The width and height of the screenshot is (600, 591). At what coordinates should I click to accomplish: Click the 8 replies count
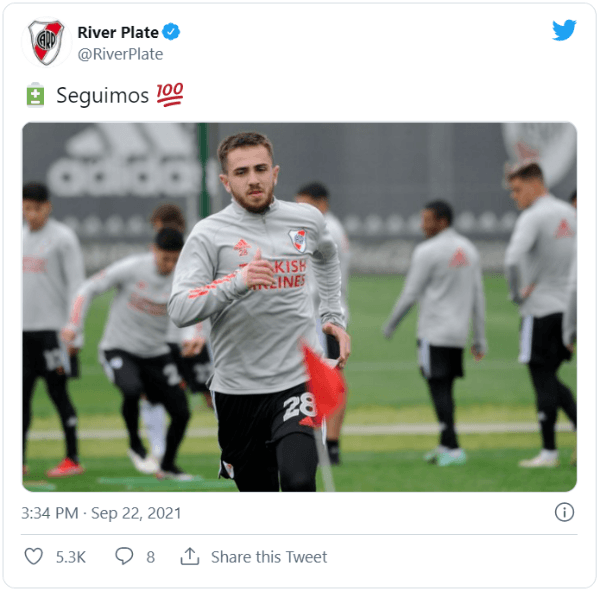(150, 557)
